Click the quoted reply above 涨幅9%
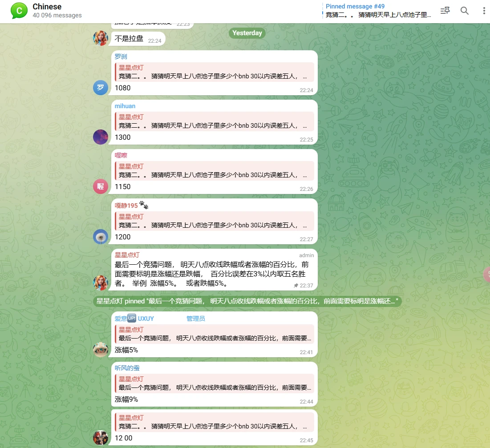The width and height of the screenshot is (490, 448). (214, 383)
